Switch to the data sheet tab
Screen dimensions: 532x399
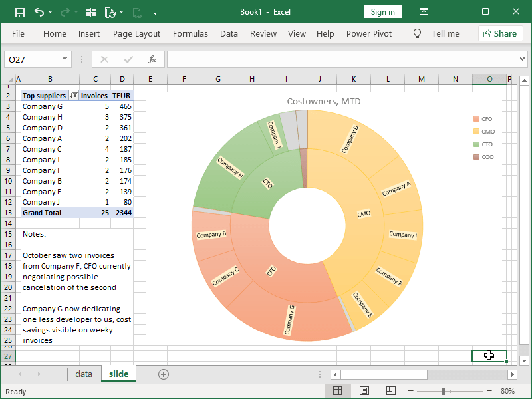pyautogui.click(x=84, y=374)
